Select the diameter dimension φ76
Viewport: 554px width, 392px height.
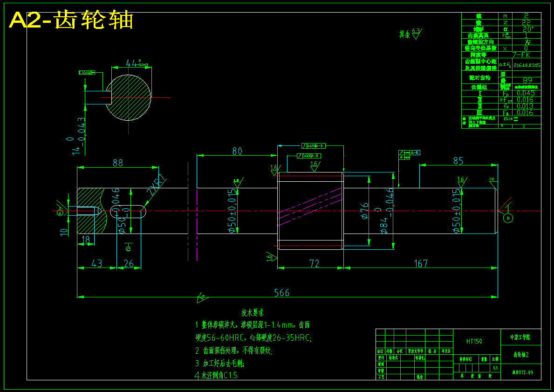coord(364,210)
